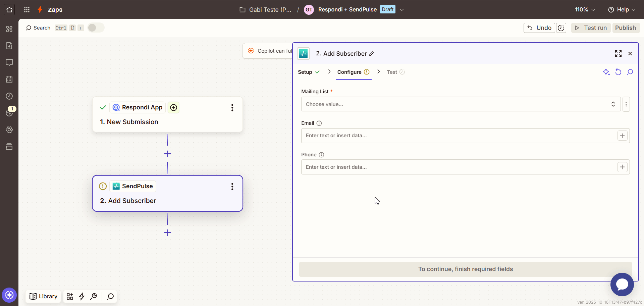Screen dimensions: 644x306
Task: Expand the step panel to fullscreen
Action: pos(618,54)
